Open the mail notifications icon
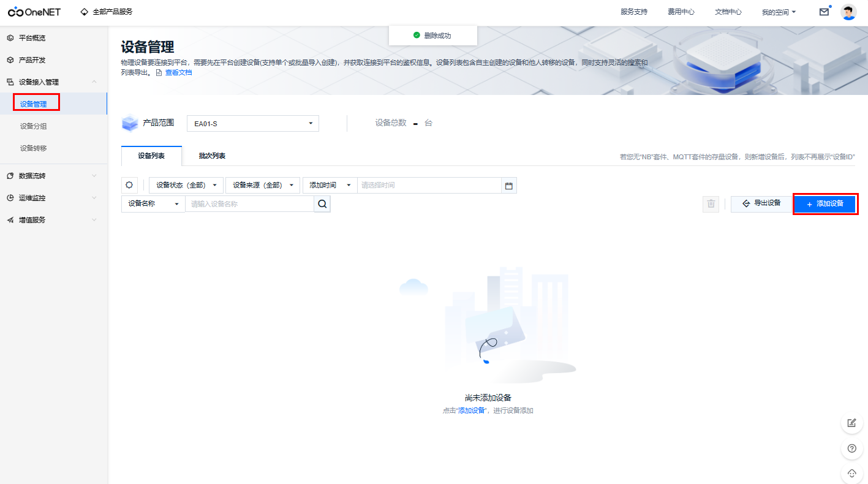 click(x=824, y=12)
